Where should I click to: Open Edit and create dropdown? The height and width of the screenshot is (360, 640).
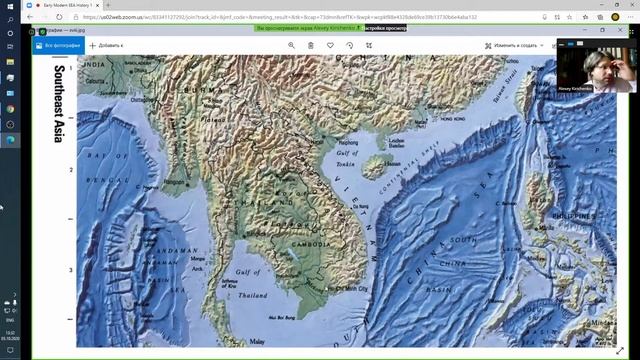pyautogui.click(x=514, y=45)
